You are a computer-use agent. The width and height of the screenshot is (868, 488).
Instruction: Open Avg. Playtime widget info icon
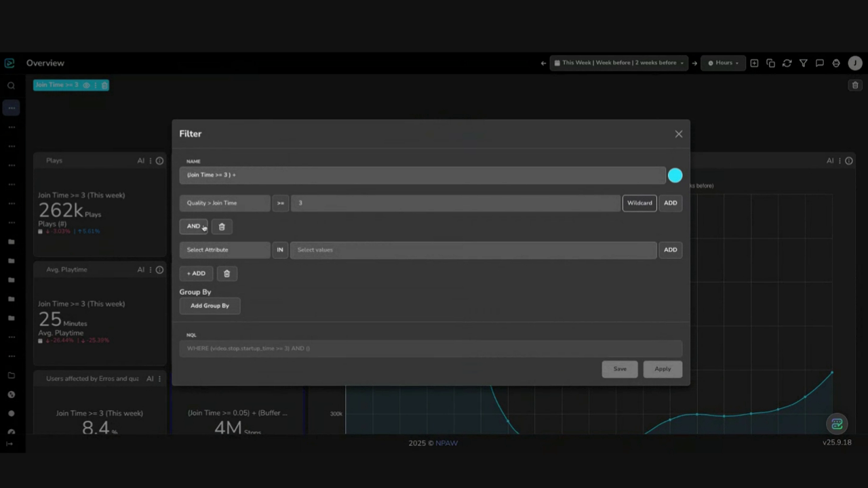(x=160, y=270)
